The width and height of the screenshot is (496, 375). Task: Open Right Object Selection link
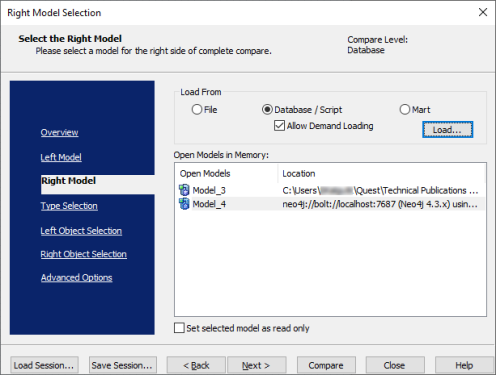click(83, 254)
